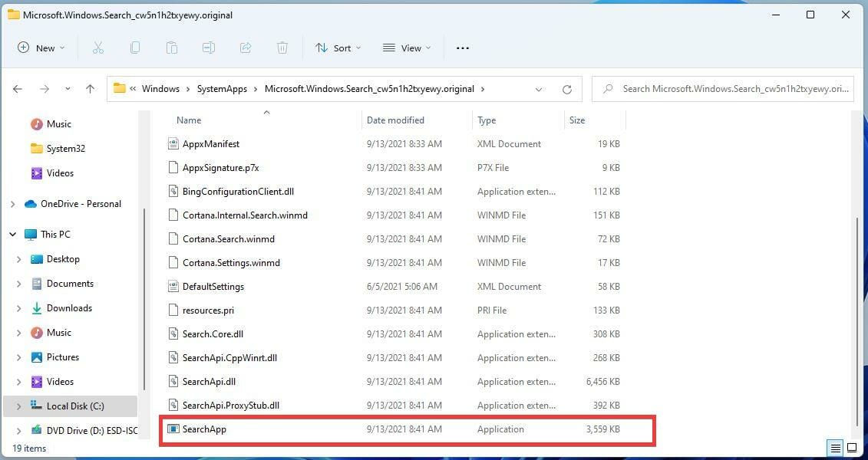868x460 pixels.
Task: Open the See more (...) menu
Action: tap(462, 48)
